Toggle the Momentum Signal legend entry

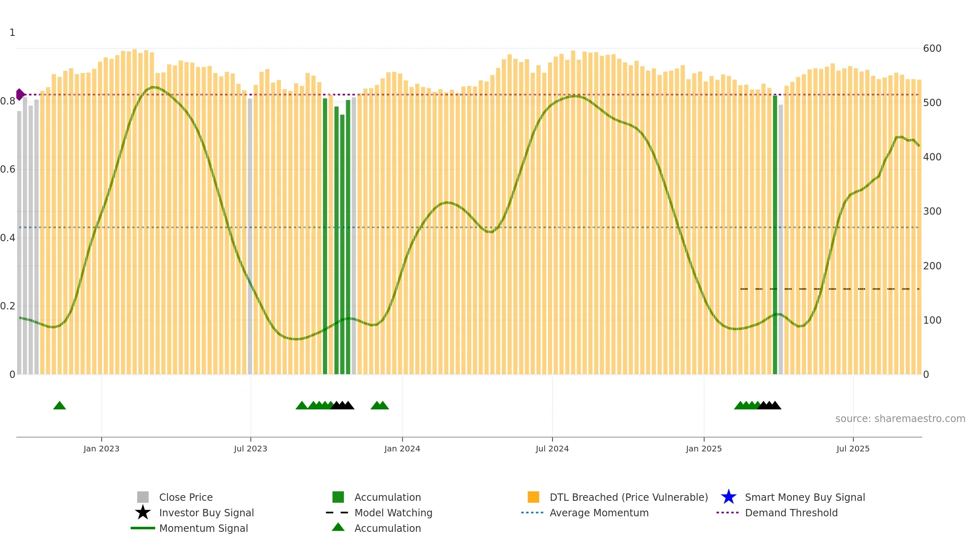[189, 528]
